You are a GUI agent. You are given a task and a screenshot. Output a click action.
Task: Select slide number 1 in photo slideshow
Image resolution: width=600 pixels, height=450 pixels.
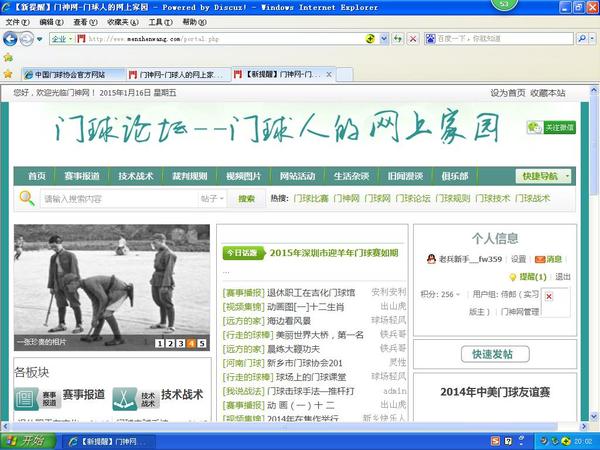point(160,344)
